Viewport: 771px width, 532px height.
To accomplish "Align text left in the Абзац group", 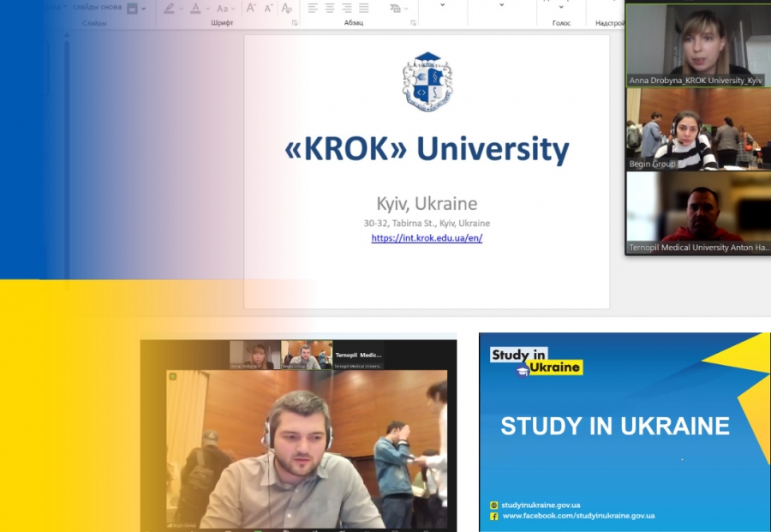I will (313, 8).
